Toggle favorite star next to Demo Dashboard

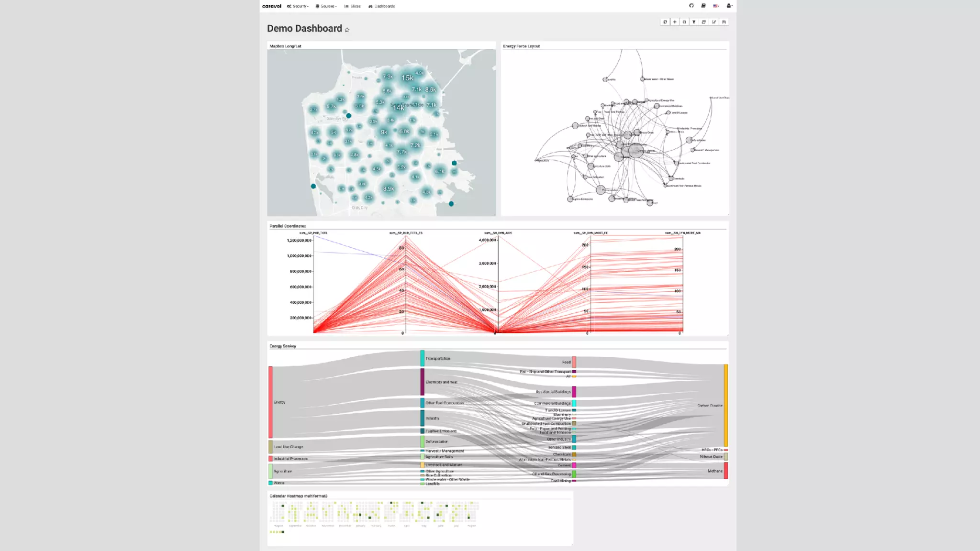point(347,30)
